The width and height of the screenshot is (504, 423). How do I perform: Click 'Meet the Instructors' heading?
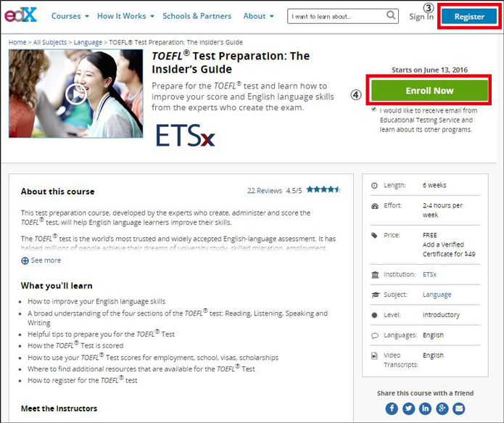tap(59, 408)
